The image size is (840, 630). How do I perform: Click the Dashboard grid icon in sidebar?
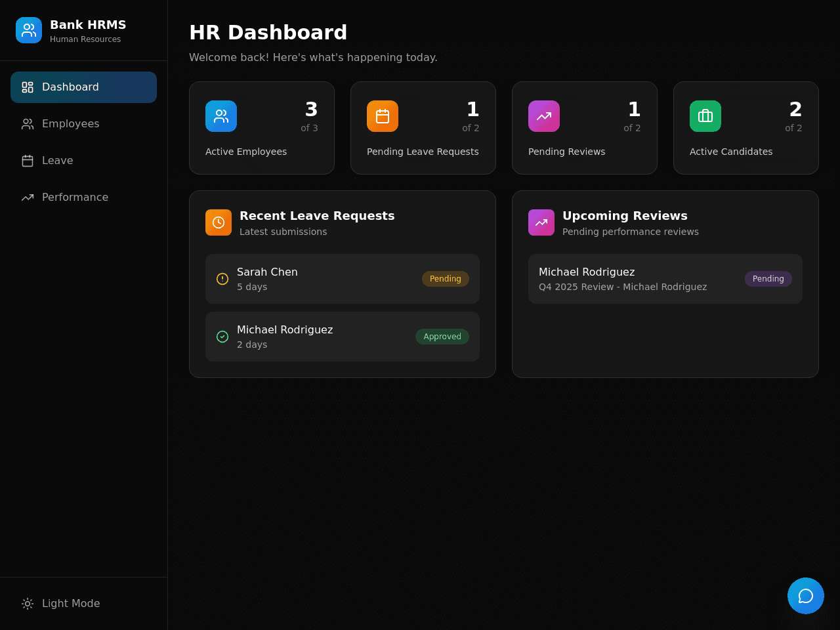point(28,87)
